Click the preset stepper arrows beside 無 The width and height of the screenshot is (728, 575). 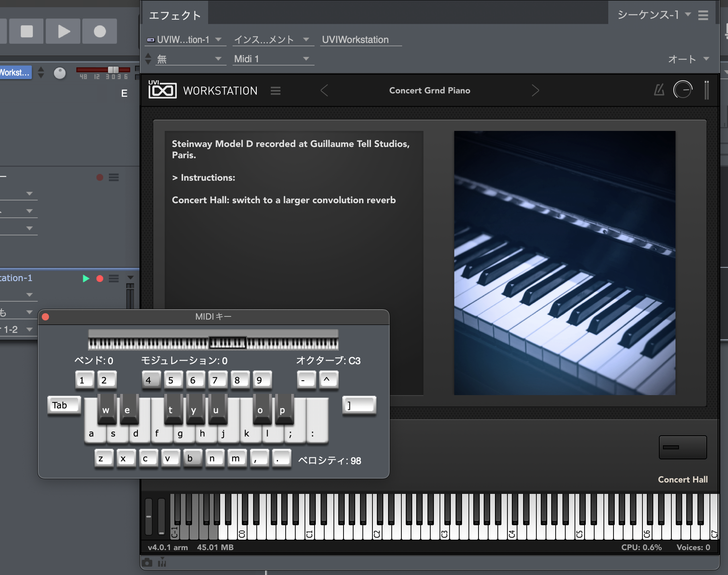[x=148, y=59]
